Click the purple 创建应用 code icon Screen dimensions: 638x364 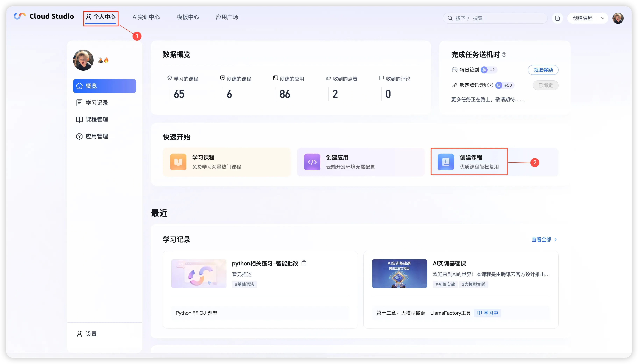coord(312,162)
